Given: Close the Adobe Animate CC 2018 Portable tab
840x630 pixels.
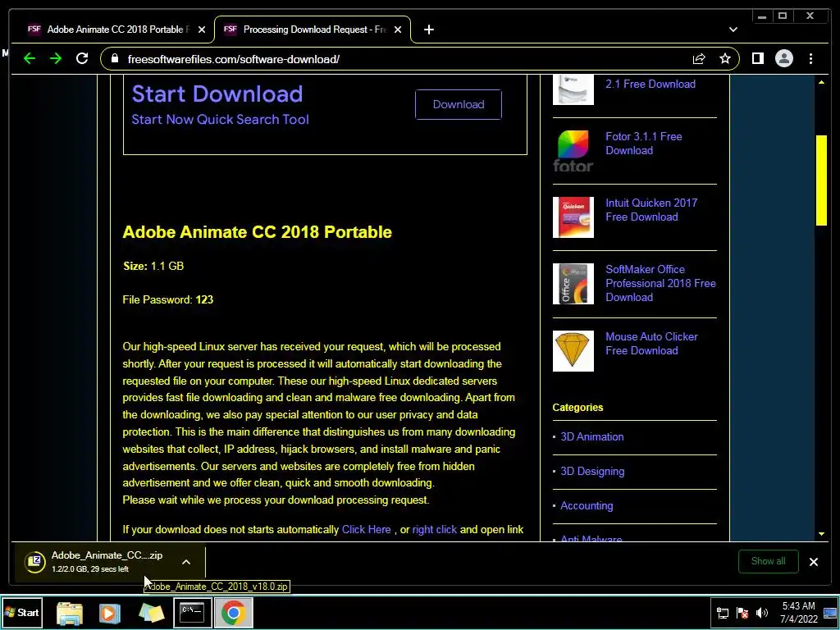Looking at the screenshot, I should (202, 30).
